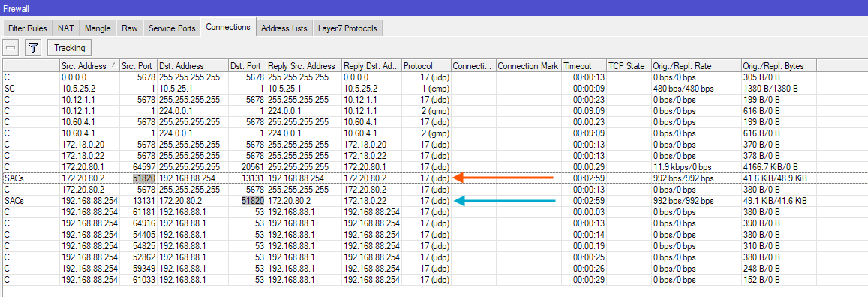Screen dimensions: 868x297
Task: Switch to the Filter Rules tab
Action: pyautogui.click(x=28, y=28)
